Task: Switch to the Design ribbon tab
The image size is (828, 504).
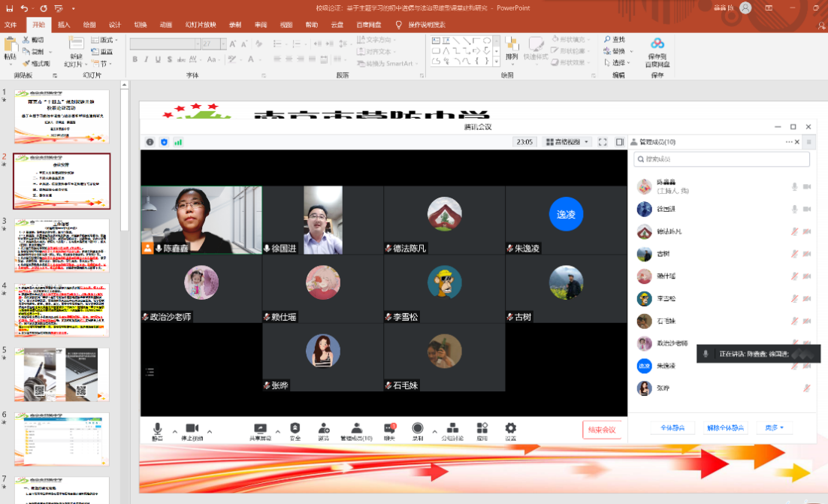Action: point(115,25)
